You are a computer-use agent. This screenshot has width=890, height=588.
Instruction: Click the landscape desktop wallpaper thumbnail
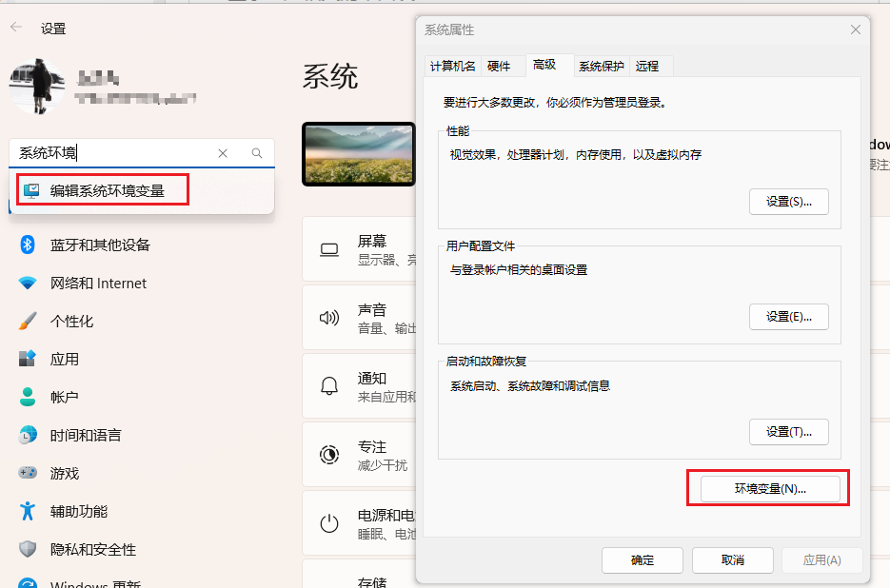(359, 154)
